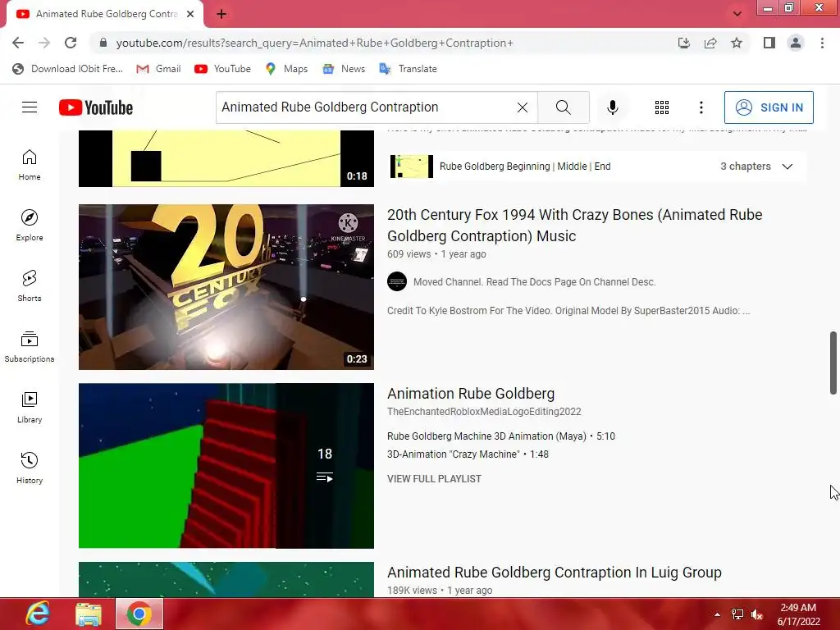This screenshot has height=630, width=840.
Task: Open YouTube bookmark
Action: tap(222, 69)
